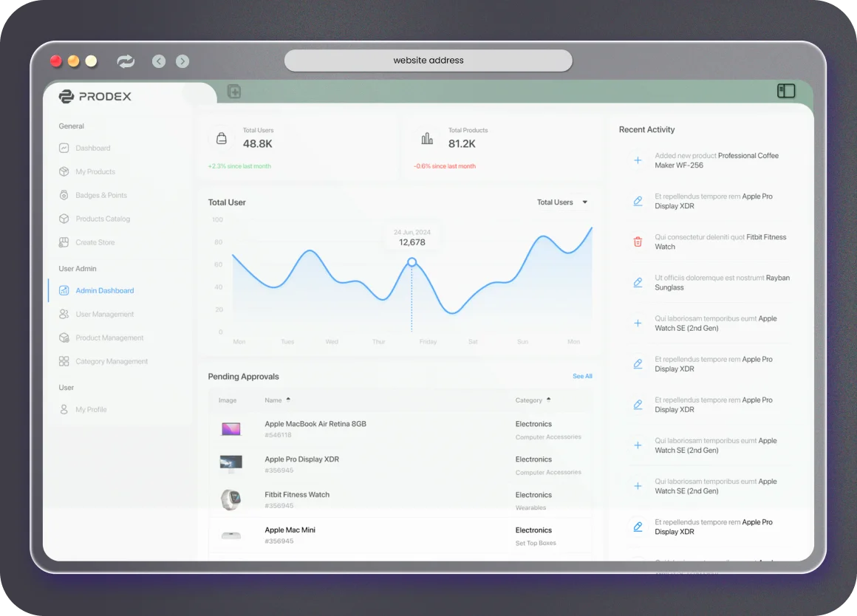Screen dimensions: 857x616
Task: Click the new tab plus icon
Action: (234, 92)
